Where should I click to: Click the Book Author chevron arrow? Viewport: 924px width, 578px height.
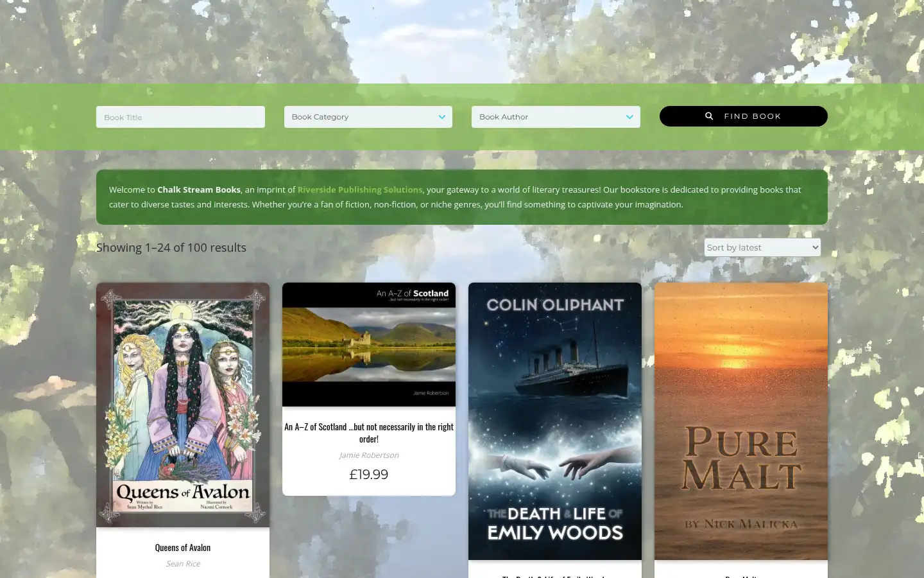[x=629, y=117]
